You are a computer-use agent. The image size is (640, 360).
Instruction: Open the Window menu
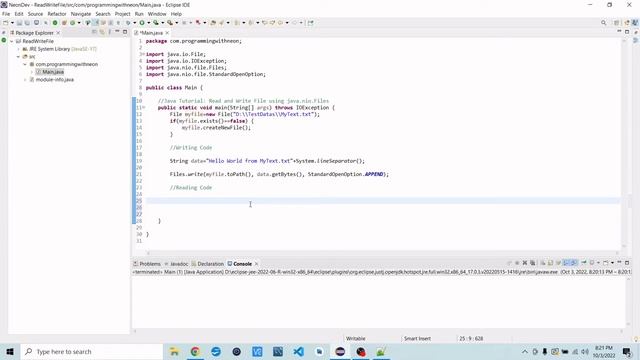tap(157, 14)
